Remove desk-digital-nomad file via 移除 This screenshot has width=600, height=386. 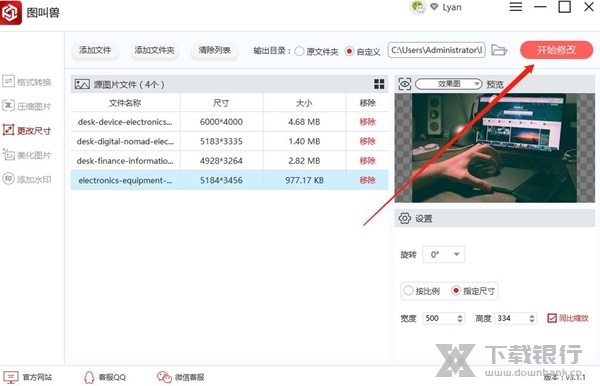pos(367,141)
